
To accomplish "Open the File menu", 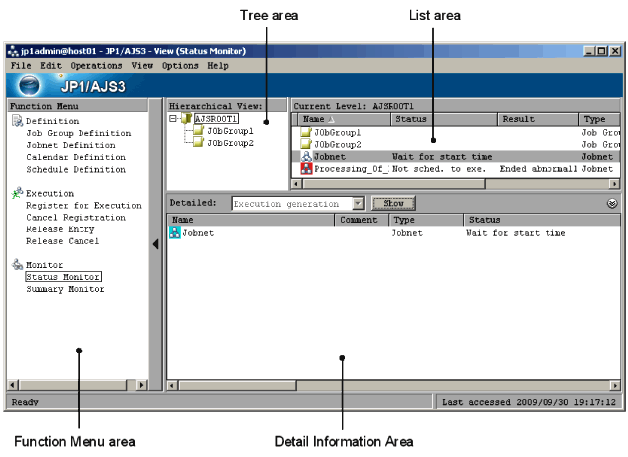I will click(21, 66).
